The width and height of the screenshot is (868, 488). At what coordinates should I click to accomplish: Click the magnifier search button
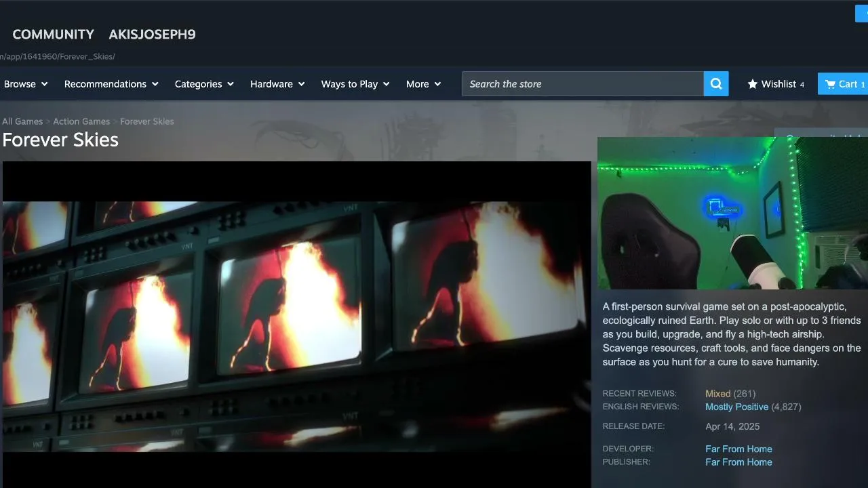[x=716, y=84]
